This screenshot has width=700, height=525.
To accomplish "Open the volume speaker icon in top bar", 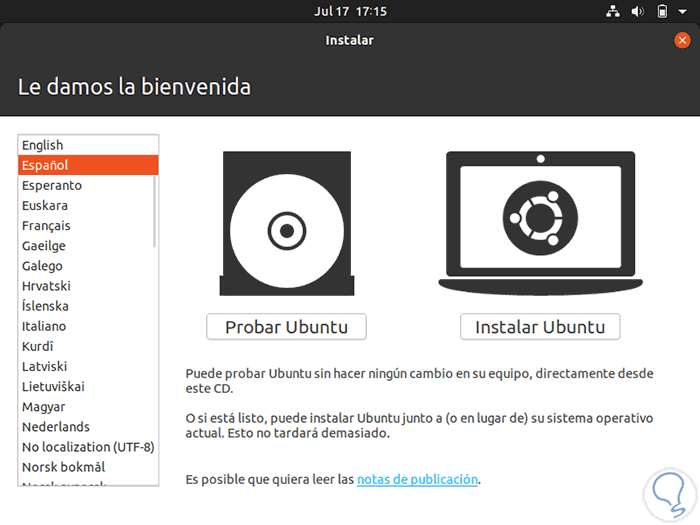I will [x=637, y=11].
